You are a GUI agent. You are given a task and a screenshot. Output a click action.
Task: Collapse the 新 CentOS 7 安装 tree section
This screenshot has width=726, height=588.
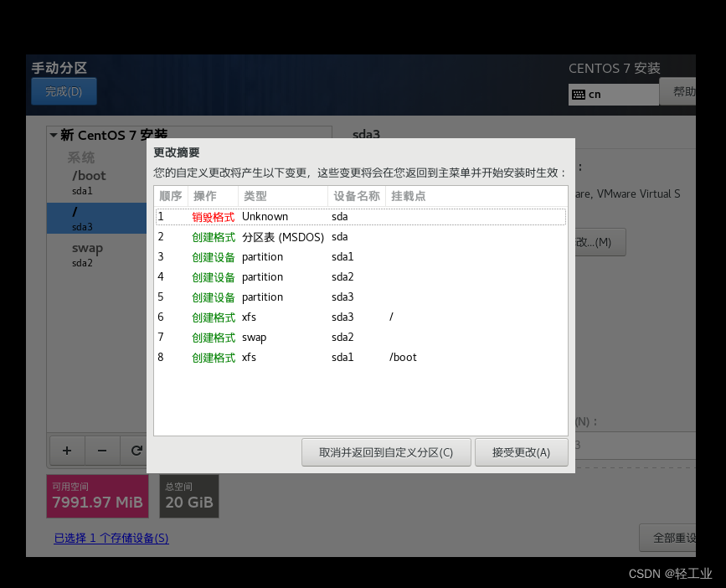click(53, 134)
